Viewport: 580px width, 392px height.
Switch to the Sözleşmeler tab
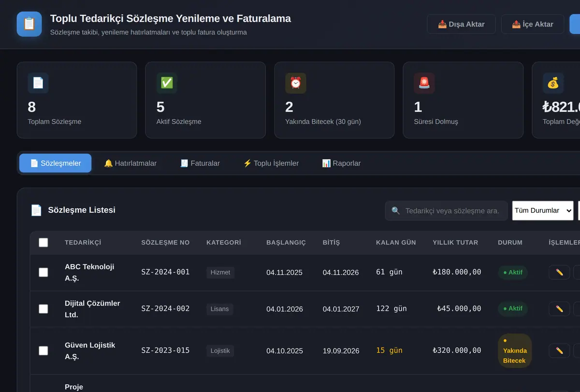pyautogui.click(x=56, y=163)
